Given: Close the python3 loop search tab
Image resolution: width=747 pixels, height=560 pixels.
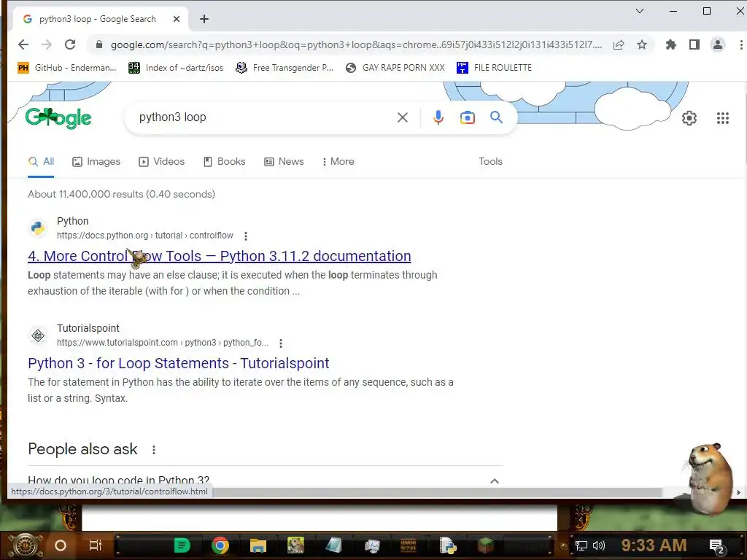Looking at the screenshot, I should click(177, 19).
